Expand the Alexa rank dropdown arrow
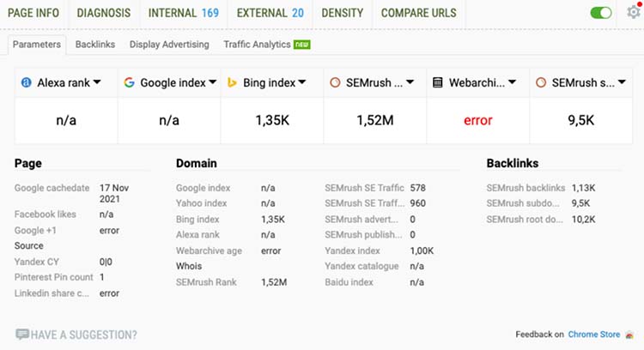 pos(97,82)
